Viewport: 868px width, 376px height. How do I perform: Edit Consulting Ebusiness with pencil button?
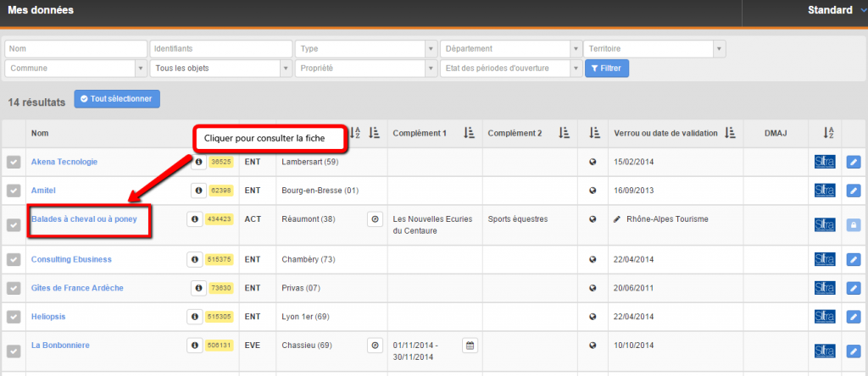[x=854, y=260]
